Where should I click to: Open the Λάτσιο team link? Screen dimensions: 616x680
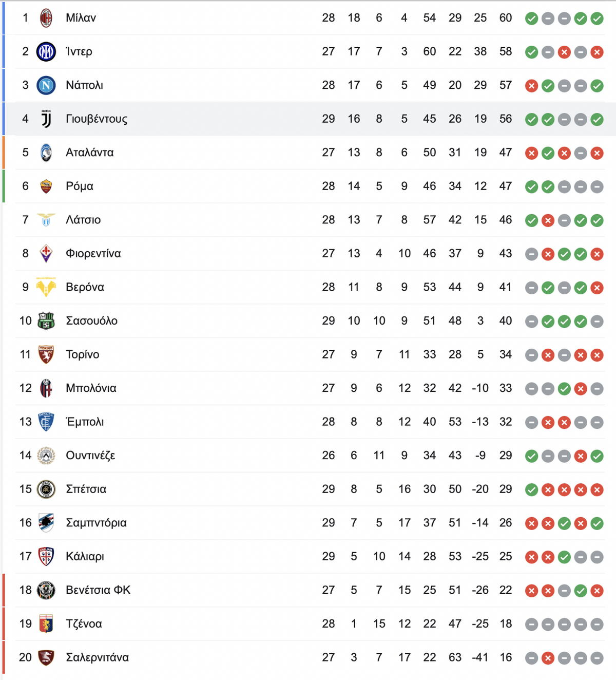coord(83,220)
